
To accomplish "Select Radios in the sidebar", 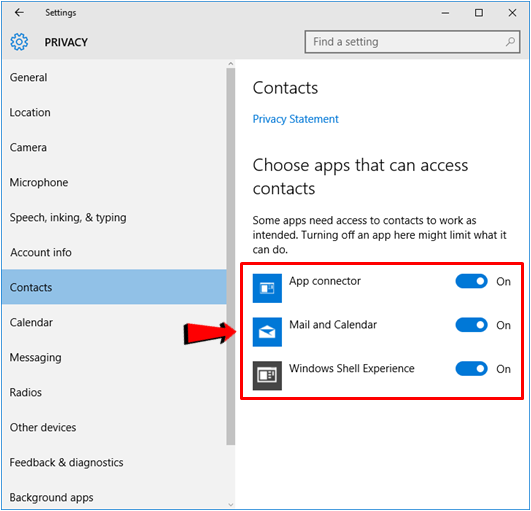I will pyautogui.click(x=114, y=392).
